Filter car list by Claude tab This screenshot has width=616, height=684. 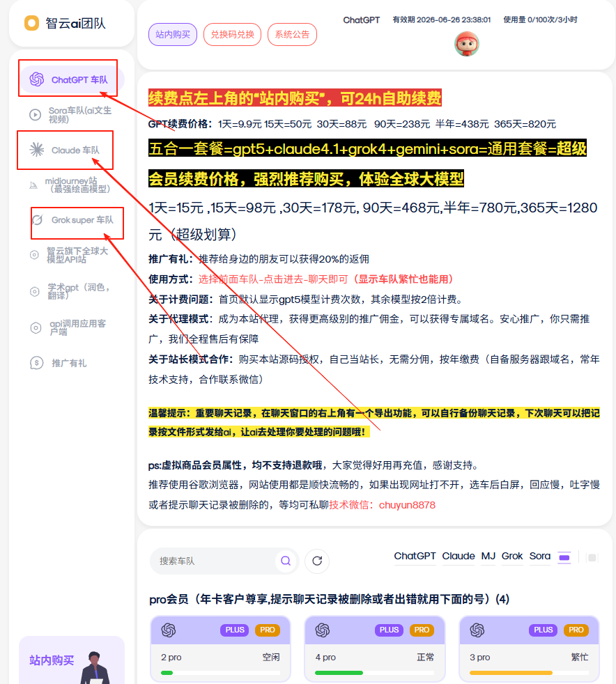458,556
